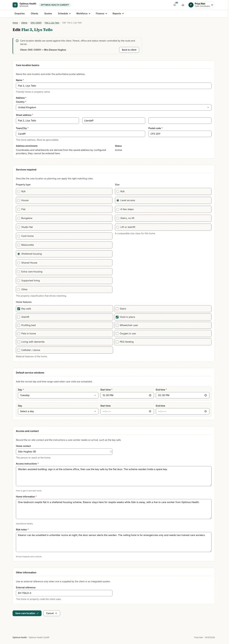
Task: Open clock picker for Tuesday end time
Action: pos(206,395)
